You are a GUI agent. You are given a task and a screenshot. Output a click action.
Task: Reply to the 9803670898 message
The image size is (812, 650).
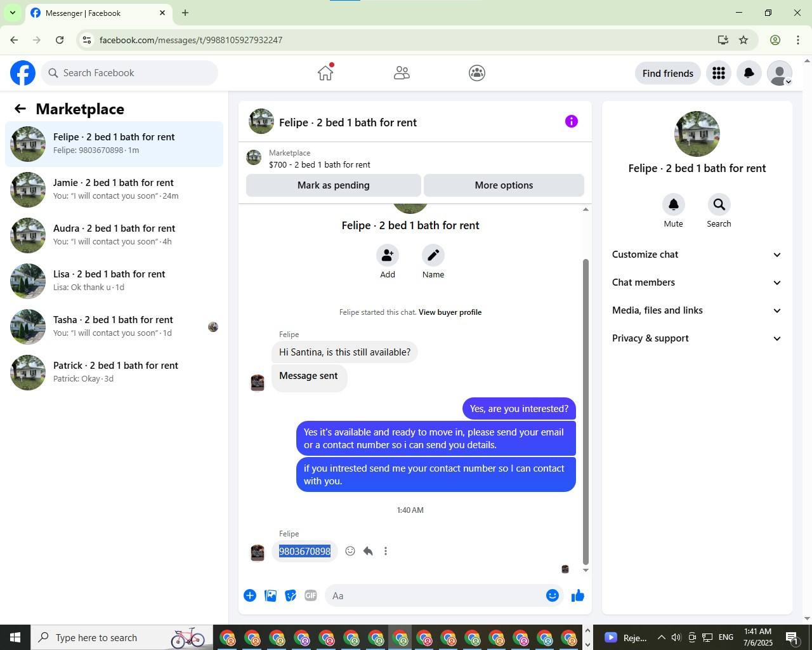[x=368, y=551]
